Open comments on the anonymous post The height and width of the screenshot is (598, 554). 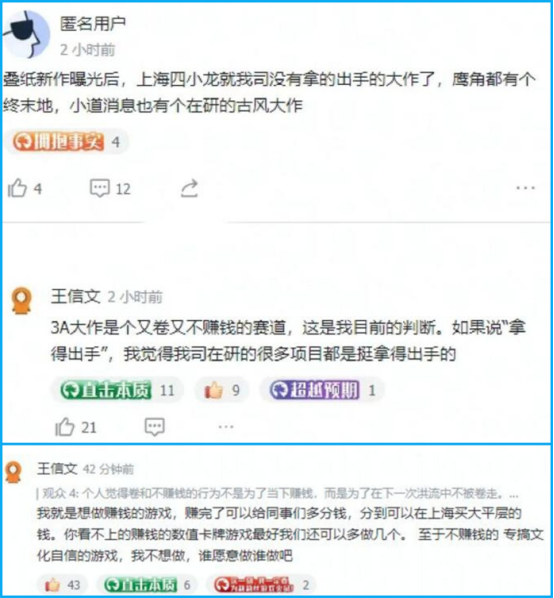(x=110, y=188)
